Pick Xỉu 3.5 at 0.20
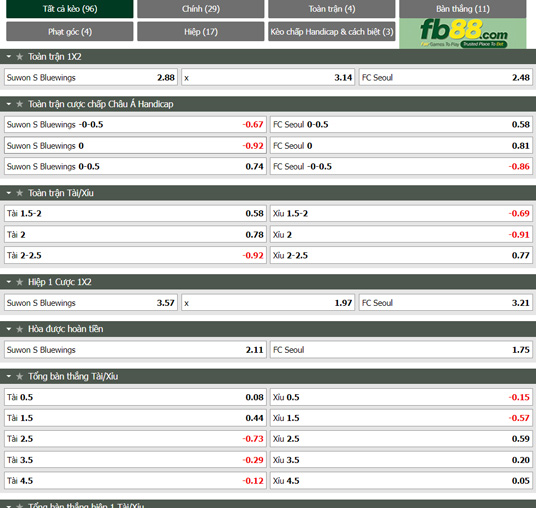 [401, 460]
